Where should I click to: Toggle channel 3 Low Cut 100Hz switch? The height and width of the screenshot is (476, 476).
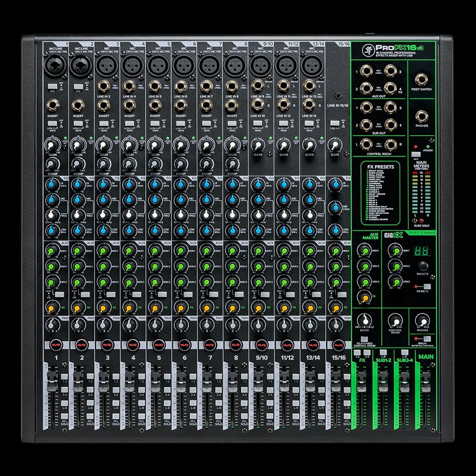(x=103, y=124)
